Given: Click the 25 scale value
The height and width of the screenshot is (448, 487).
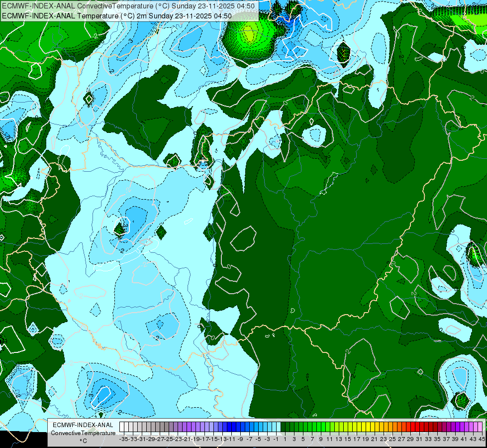Looking at the screenshot, I should pos(393,439).
